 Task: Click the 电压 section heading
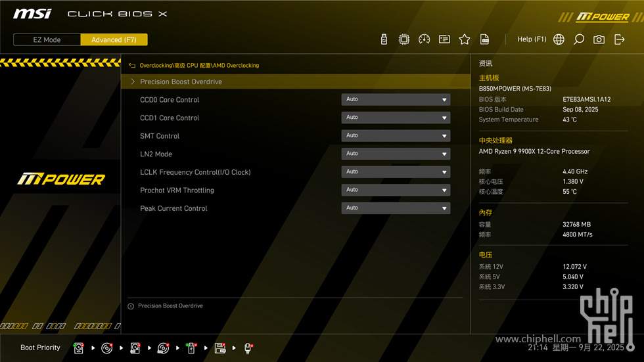click(x=486, y=255)
